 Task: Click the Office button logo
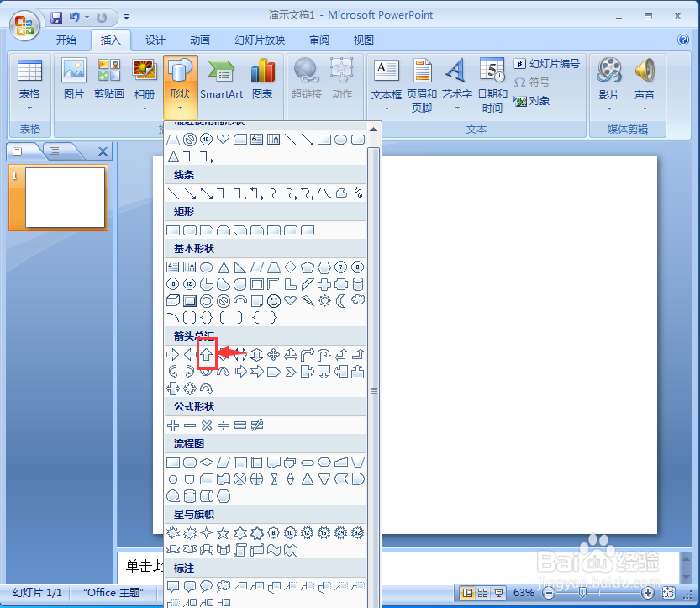pos(24,24)
